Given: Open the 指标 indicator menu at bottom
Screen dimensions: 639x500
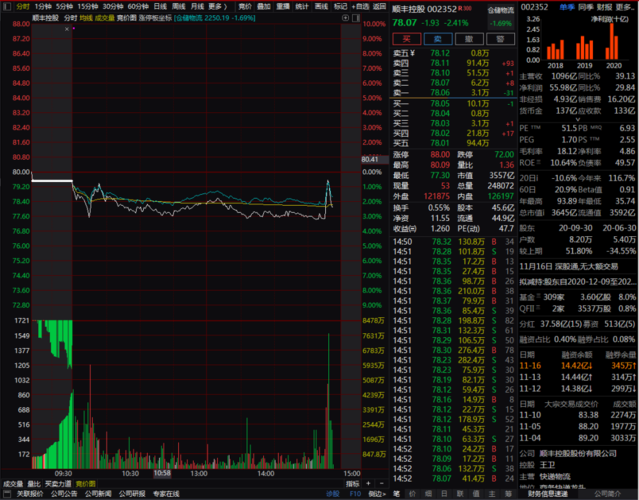Looking at the screenshot, I should point(352,483).
